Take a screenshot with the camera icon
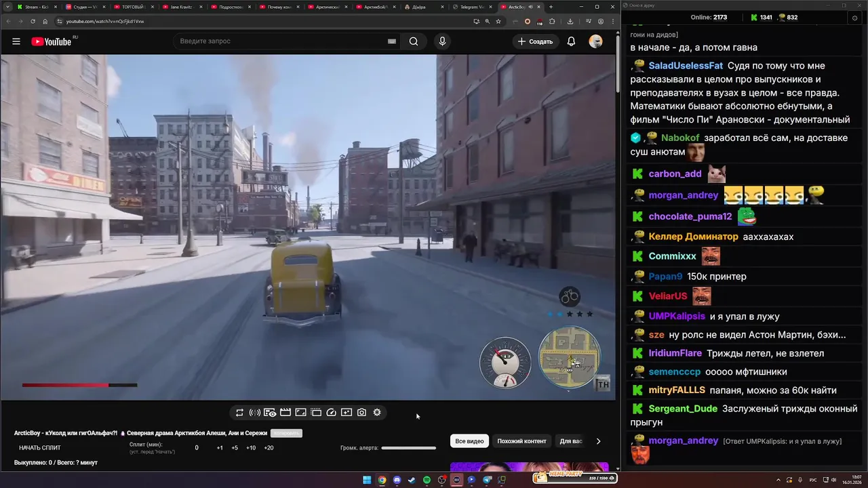The width and height of the screenshot is (868, 488). tap(362, 412)
